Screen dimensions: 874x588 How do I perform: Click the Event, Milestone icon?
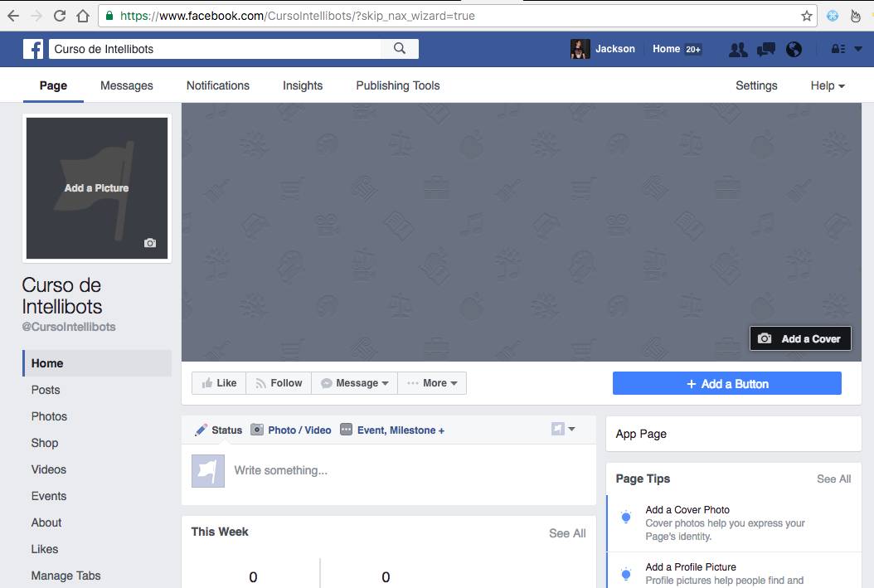[345, 430]
